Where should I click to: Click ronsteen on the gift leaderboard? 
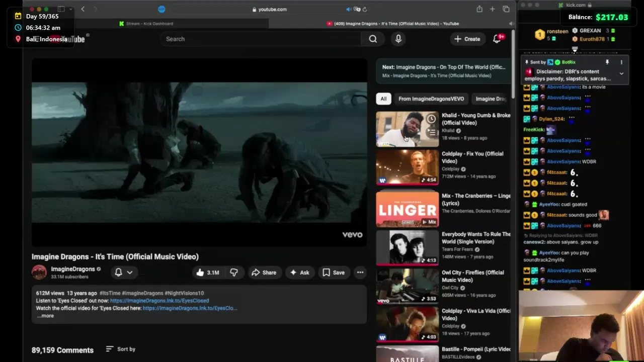pyautogui.click(x=557, y=31)
